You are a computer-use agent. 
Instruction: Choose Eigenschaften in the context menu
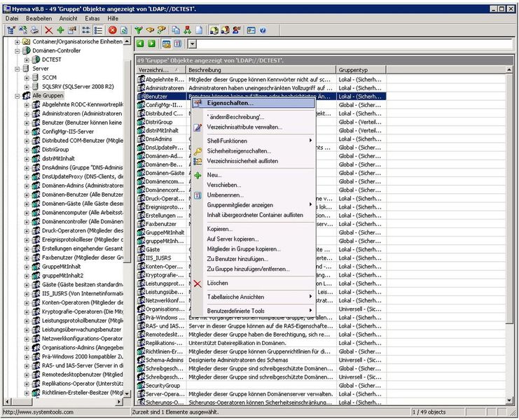tap(254, 103)
